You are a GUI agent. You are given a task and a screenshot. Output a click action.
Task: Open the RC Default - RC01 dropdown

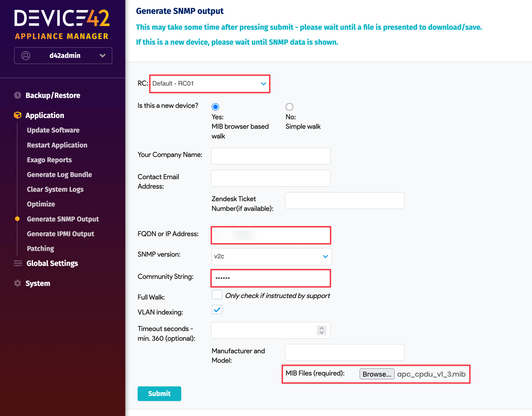(210, 84)
